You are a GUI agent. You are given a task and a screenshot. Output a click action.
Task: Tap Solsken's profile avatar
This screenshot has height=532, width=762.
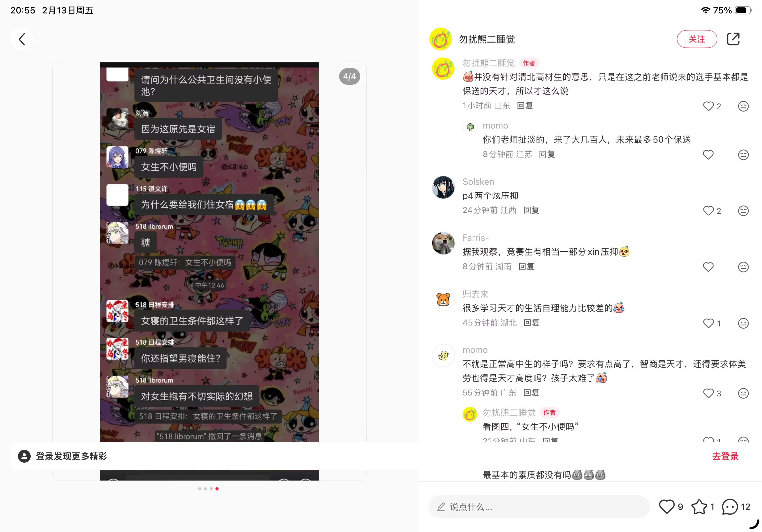coord(443,187)
